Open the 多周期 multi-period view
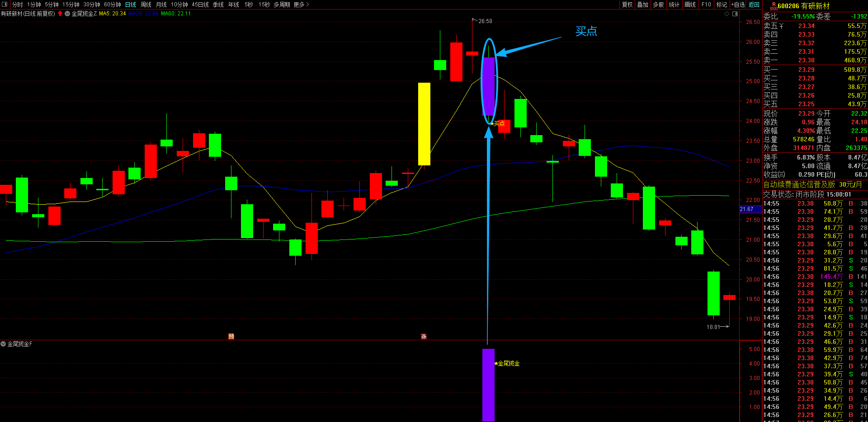868x422 pixels. click(x=282, y=5)
